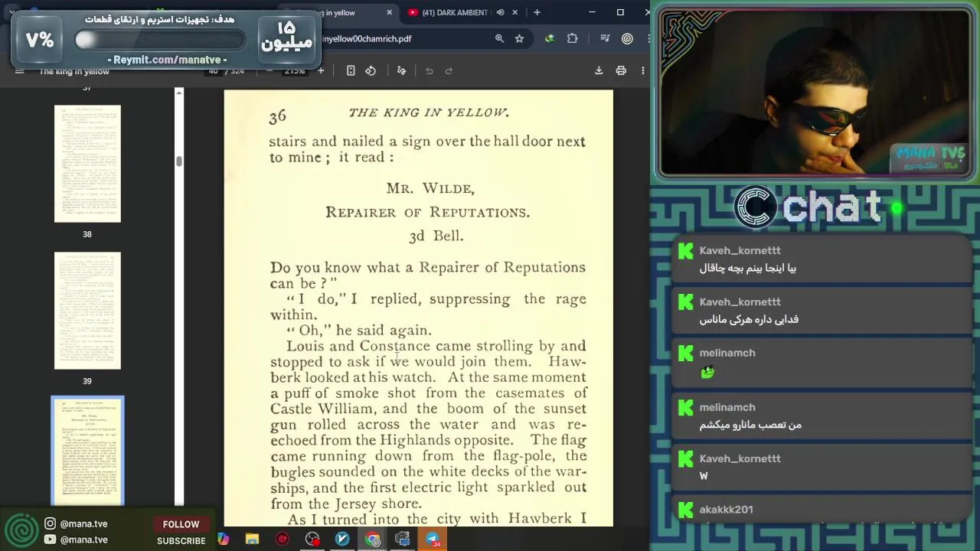Viewport: 980px width, 551px height.
Task: Mute the DARK AMBIENT YouTube tab
Action: (x=500, y=12)
